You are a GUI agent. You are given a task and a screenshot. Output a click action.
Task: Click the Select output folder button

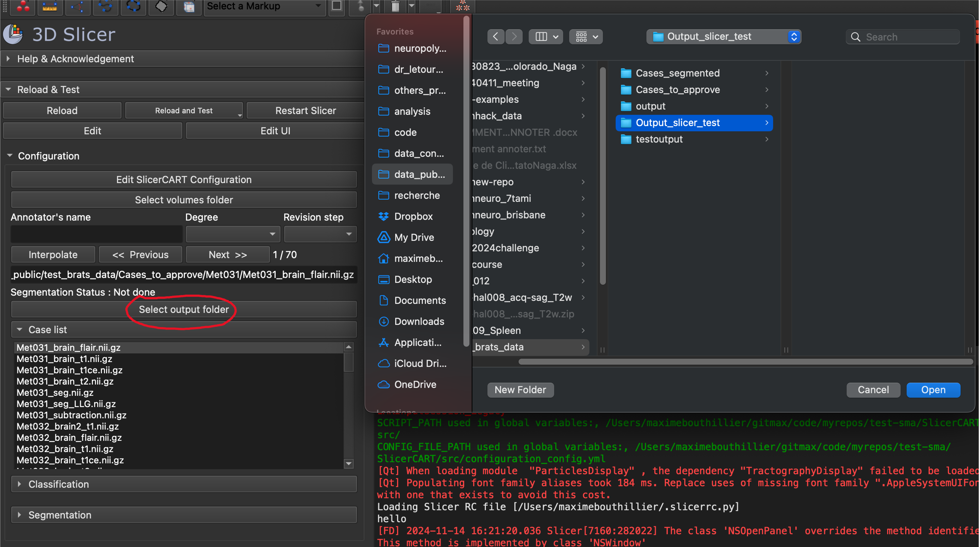click(184, 309)
